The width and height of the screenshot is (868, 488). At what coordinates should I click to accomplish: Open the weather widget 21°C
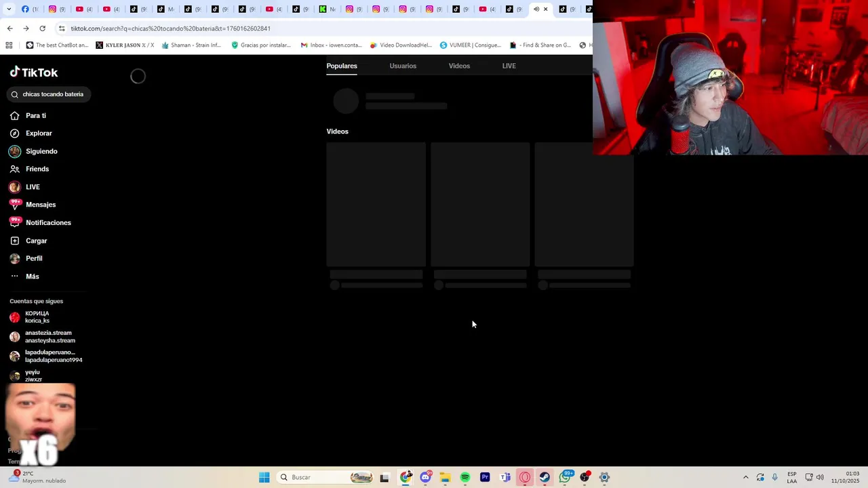click(x=38, y=477)
